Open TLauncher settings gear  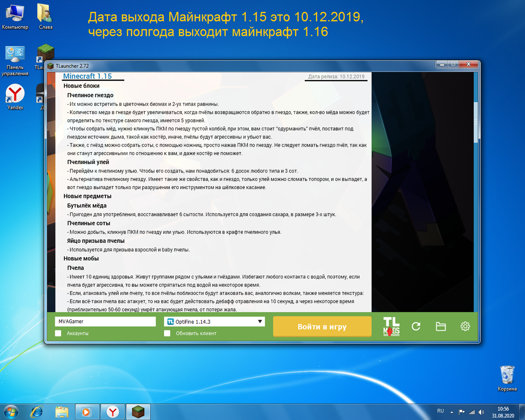pyautogui.click(x=465, y=326)
